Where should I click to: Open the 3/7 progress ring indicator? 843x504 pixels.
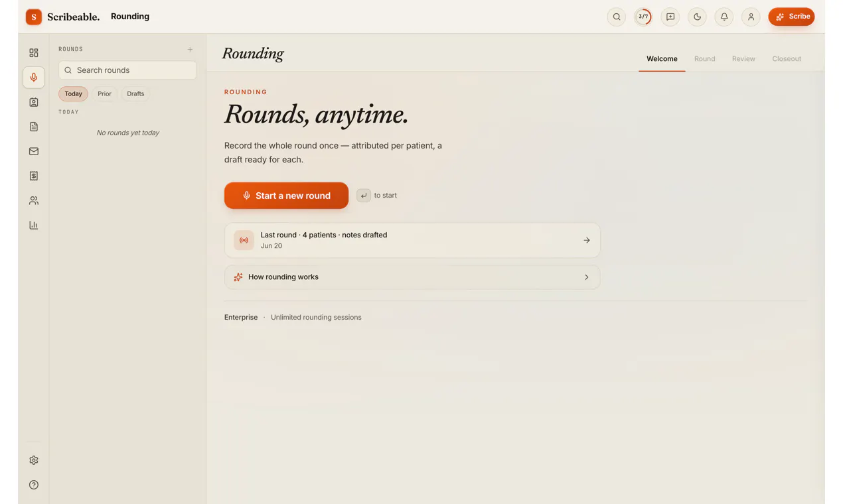[643, 17]
